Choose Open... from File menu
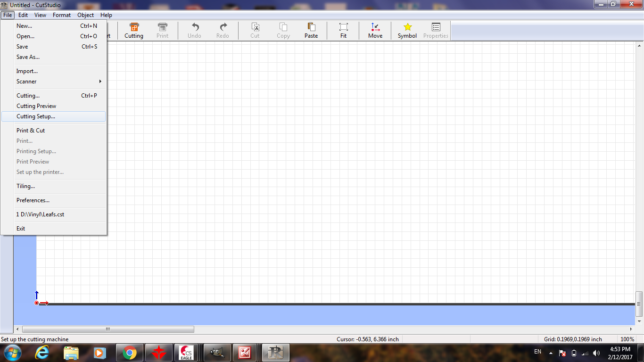Screen dimensions: 644x362 [x=54, y=36]
